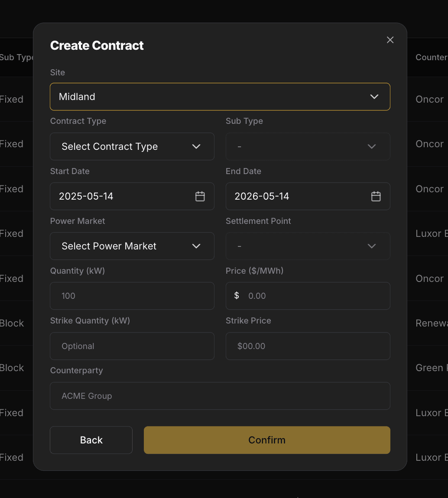Open the Select Contract Type dropdown
This screenshot has width=448, height=498.
click(132, 146)
